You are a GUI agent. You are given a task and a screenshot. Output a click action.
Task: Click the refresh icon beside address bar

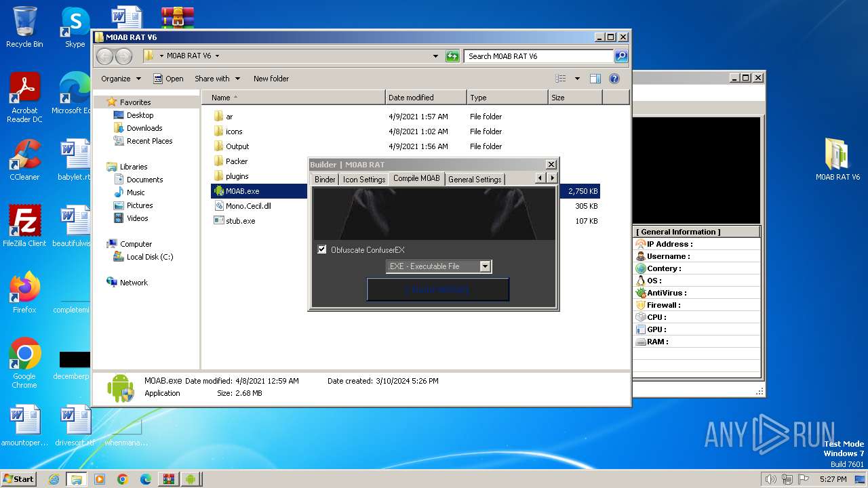(x=452, y=56)
